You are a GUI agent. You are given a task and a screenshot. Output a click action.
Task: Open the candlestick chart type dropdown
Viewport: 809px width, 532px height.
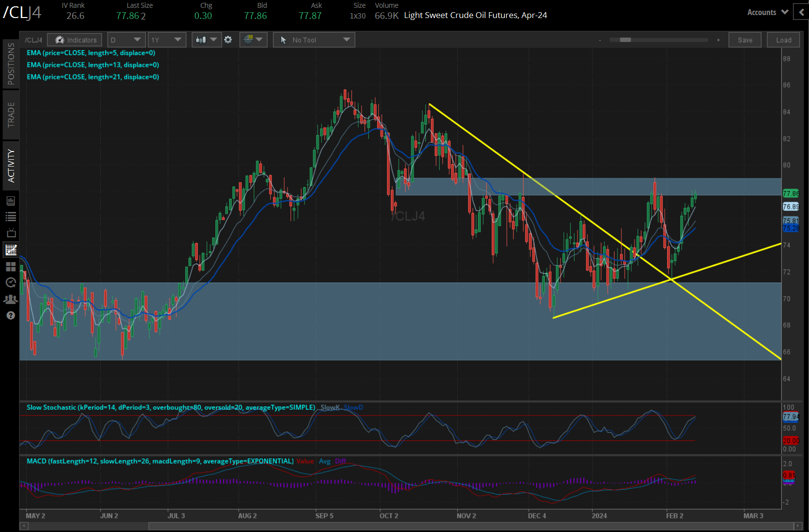coord(206,40)
